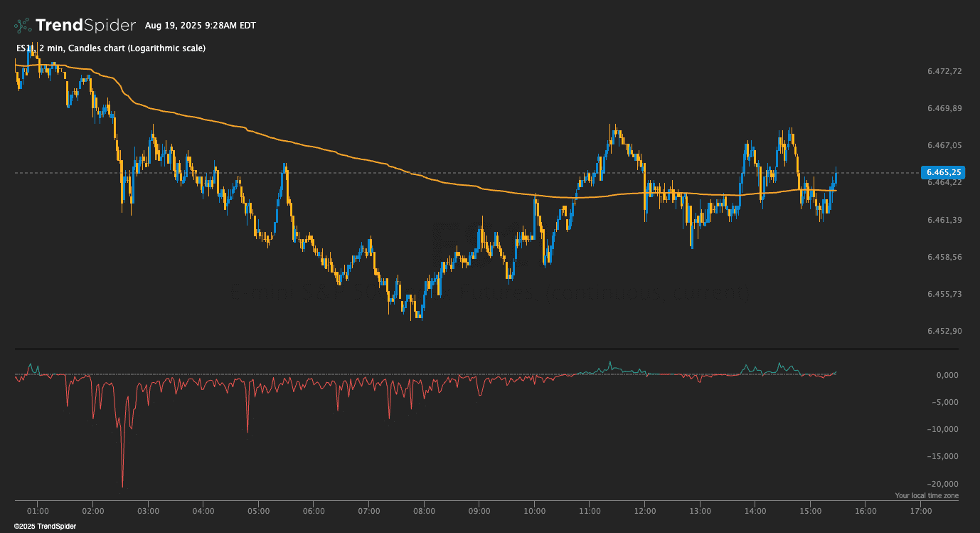Click the deep red volume spike near 02:30
The height and width of the screenshot is (533, 980).
click(122, 463)
